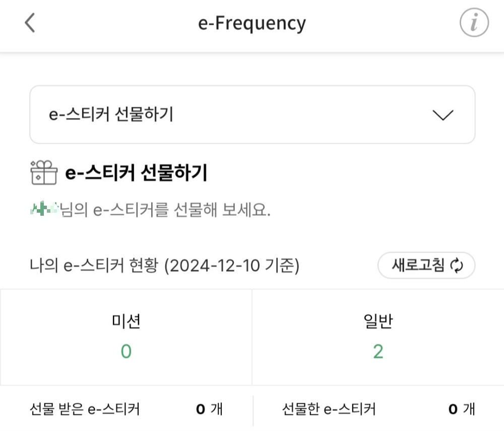Expand the sticker action selection menu

pyautogui.click(x=252, y=114)
